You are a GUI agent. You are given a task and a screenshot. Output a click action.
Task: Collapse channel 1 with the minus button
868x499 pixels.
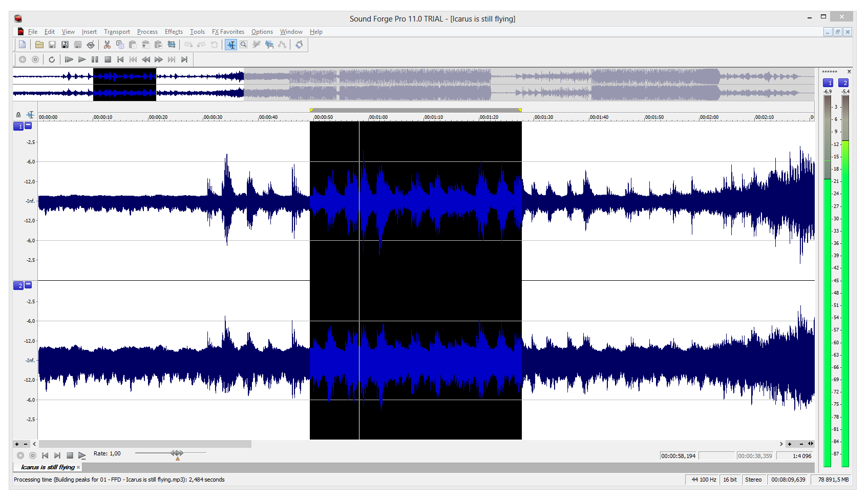29,126
